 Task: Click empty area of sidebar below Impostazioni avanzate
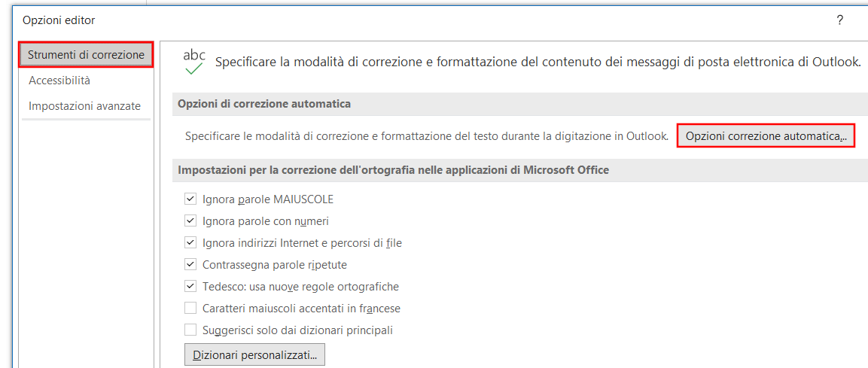(x=86, y=241)
